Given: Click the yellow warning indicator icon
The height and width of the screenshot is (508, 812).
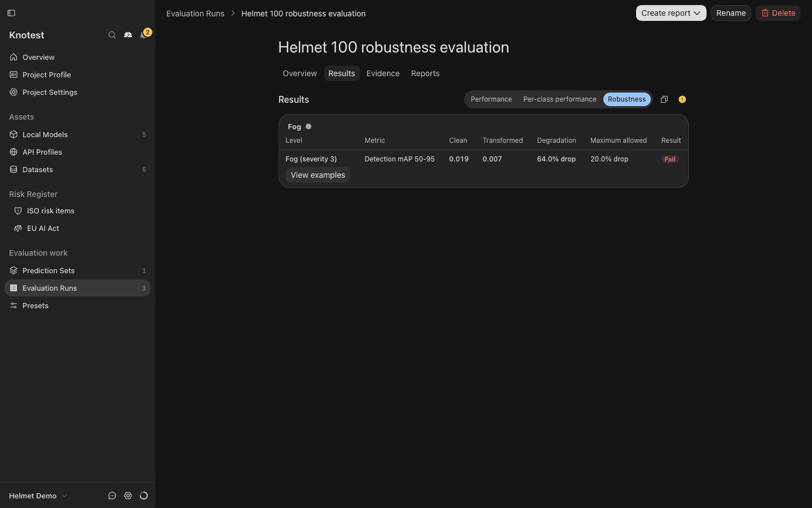Looking at the screenshot, I should click(x=682, y=99).
